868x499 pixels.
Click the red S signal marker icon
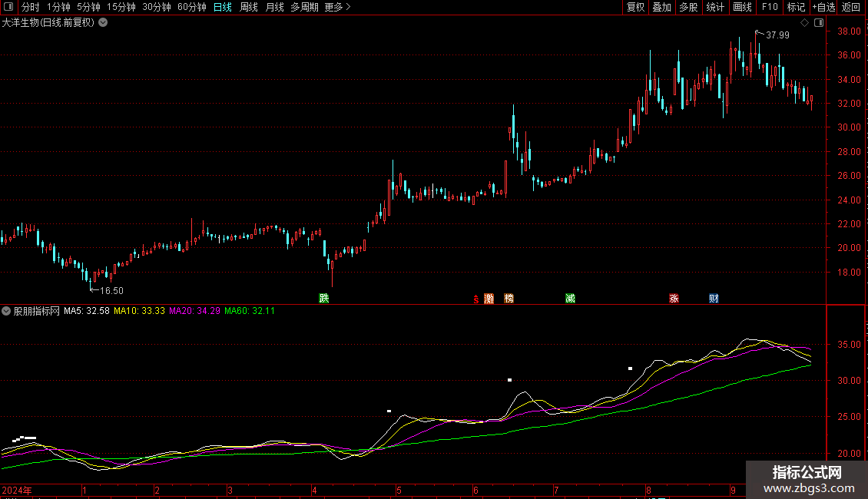tap(476, 299)
